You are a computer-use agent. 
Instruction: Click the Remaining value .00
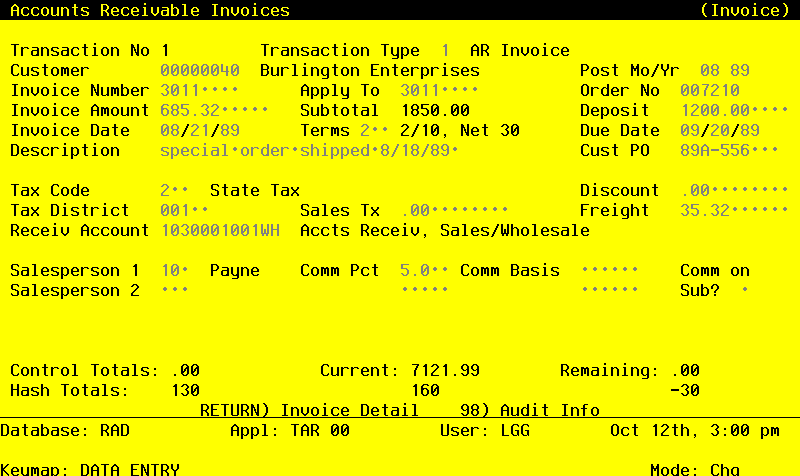686,370
